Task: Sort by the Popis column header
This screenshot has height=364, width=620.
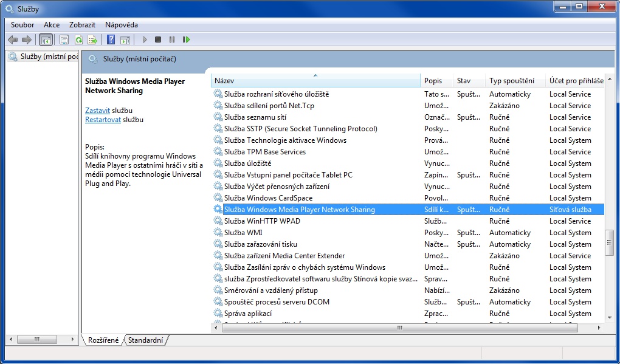Action: [x=437, y=81]
